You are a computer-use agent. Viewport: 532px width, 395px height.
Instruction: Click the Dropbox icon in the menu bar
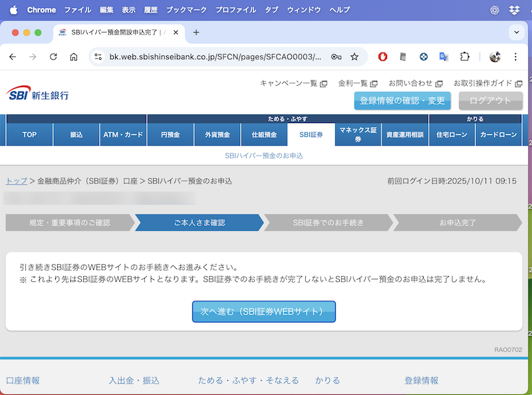[x=513, y=10]
